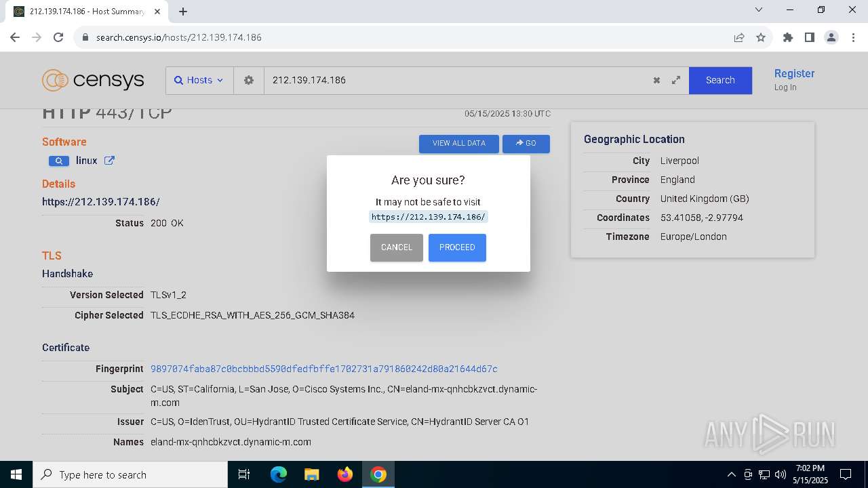Open the Windows Start menu
This screenshot has height=488, width=868.
tap(16, 474)
